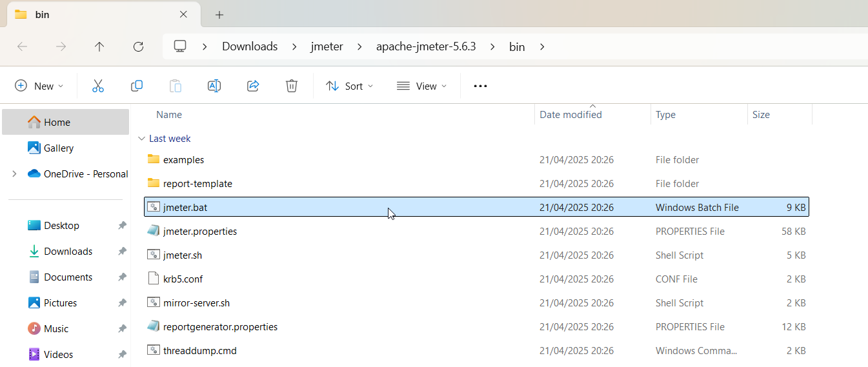Select the threaddump.cmd file name
The width and height of the screenshot is (868, 367).
[200, 351]
